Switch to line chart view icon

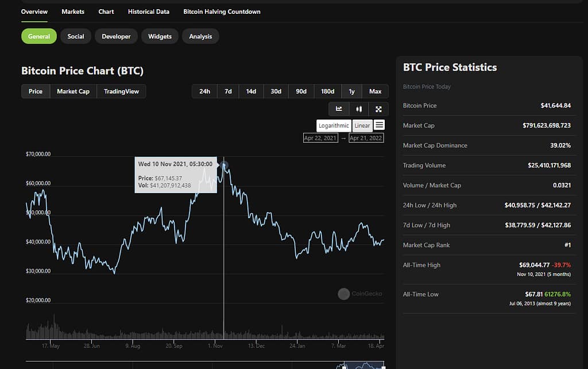(x=339, y=109)
